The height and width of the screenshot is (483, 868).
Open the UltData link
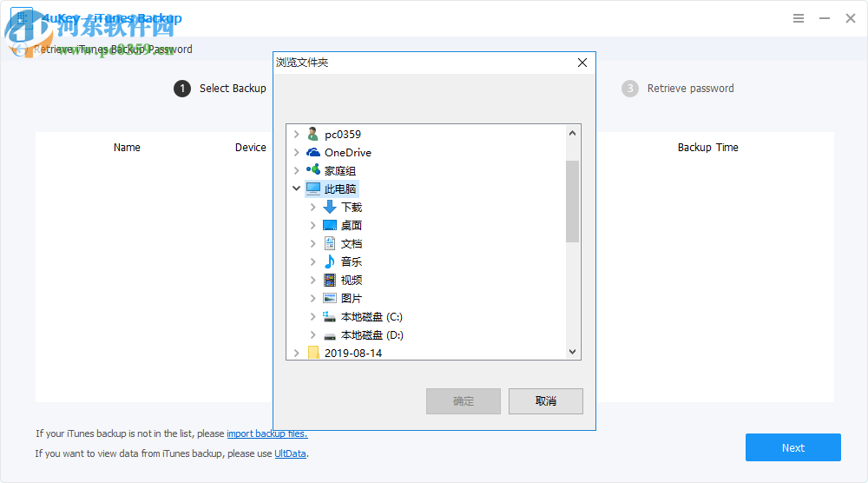(290, 453)
